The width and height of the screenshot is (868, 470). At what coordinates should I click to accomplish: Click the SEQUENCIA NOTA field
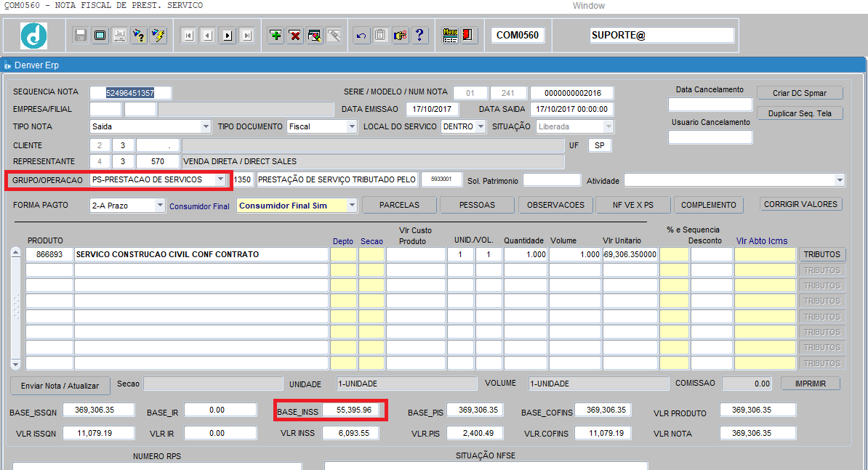coord(131,93)
